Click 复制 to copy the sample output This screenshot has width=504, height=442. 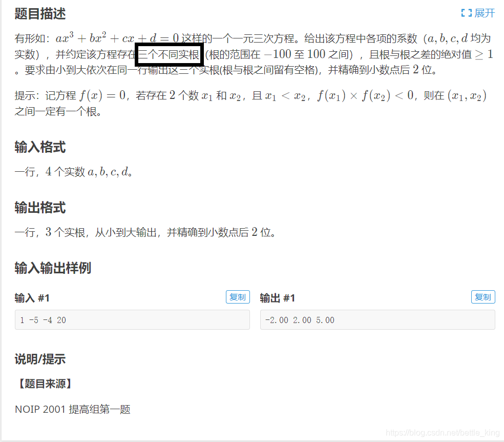click(x=483, y=297)
